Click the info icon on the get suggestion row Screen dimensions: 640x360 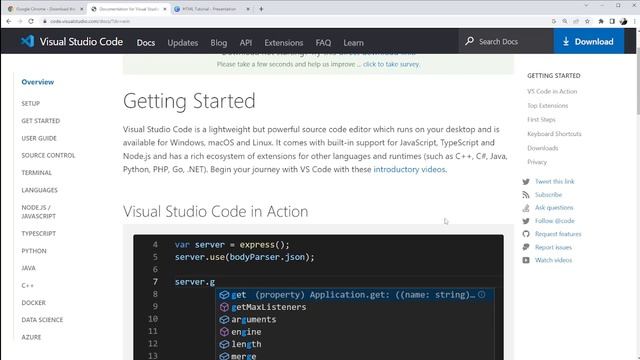(482, 294)
